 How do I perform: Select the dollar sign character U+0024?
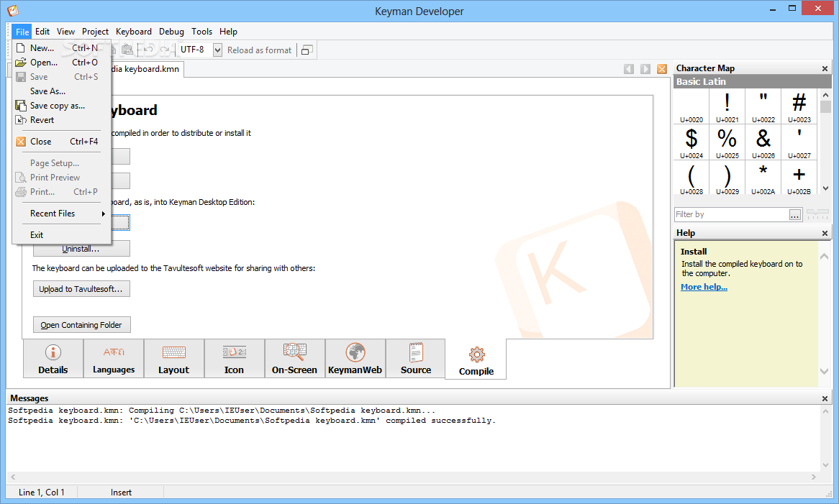coord(691,142)
